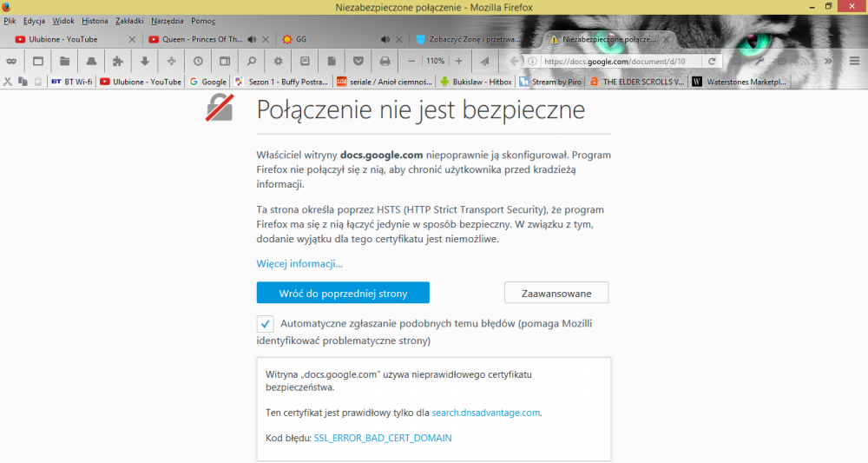Open the Google bookmark

[207, 82]
